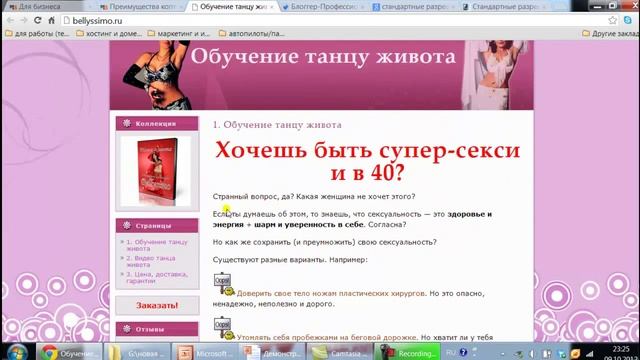Open the folder 'G:\новая' taskbar button

point(137,352)
